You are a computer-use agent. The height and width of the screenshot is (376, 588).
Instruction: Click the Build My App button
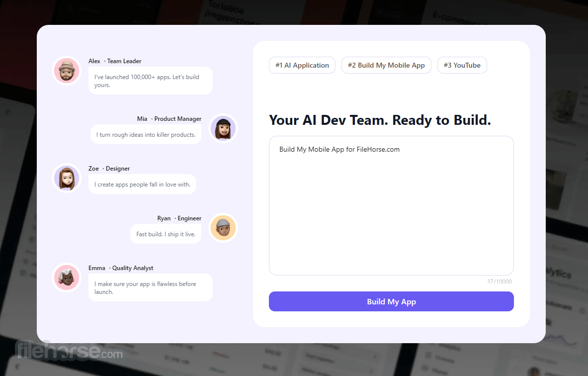pos(391,301)
